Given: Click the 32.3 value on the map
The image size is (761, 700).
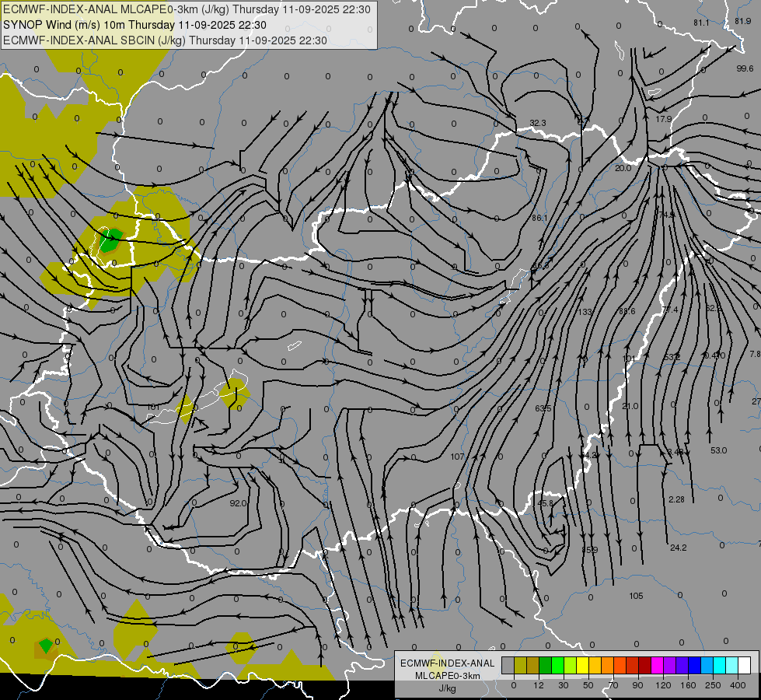Looking at the screenshot, I should click(538, 124).
